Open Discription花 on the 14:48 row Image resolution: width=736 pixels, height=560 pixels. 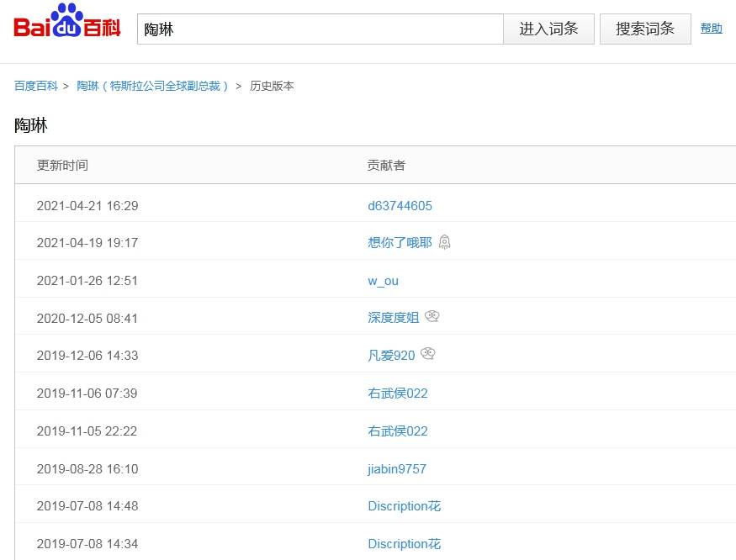(404, 506)
